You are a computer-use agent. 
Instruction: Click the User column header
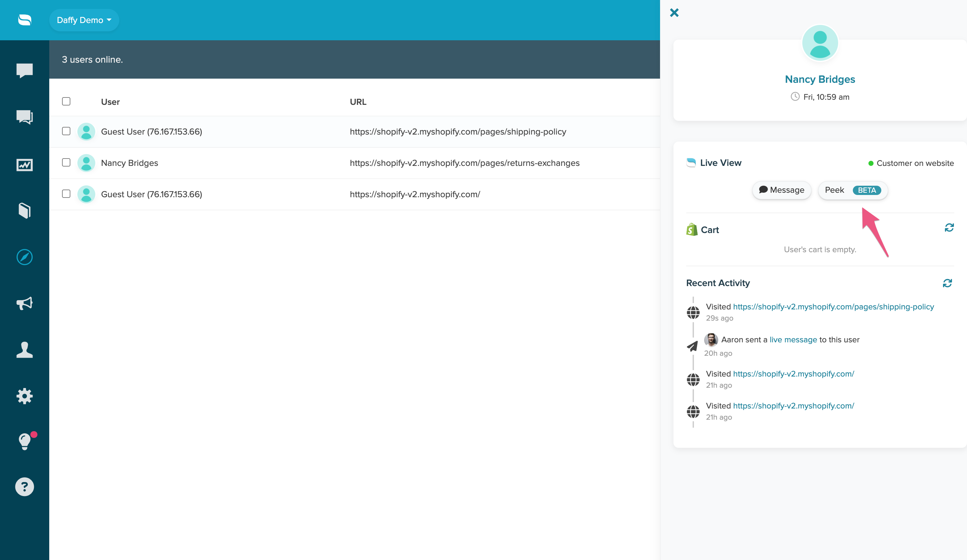pos(110,102)
